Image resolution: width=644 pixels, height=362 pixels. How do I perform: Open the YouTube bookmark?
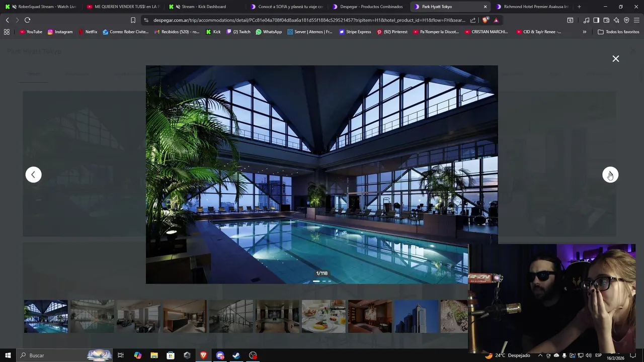pyautogui.click(x=31, y=32)
